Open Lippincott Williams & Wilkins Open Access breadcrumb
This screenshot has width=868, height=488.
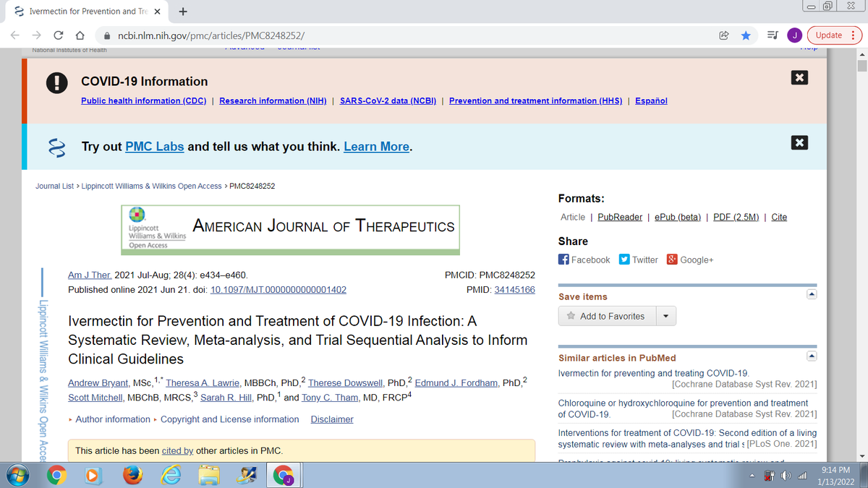tap(152, 186)
